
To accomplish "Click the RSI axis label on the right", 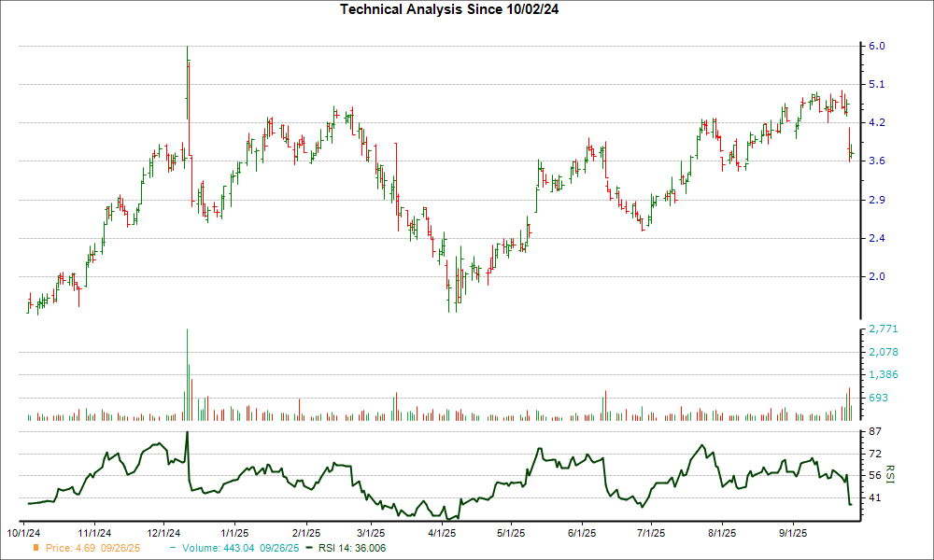I will [x=890, y=474].
